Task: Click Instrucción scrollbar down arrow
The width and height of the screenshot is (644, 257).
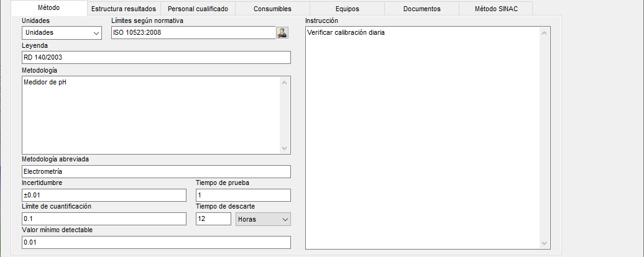Action: (x=545, y=243)
